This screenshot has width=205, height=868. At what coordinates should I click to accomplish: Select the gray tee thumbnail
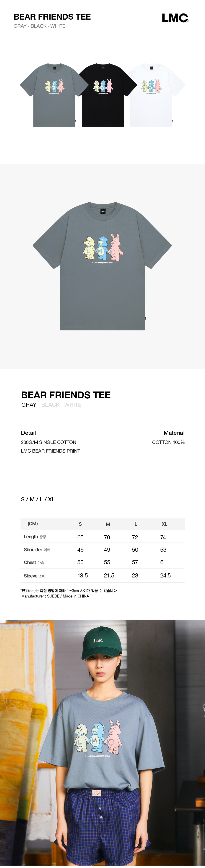tap(54, 95)
